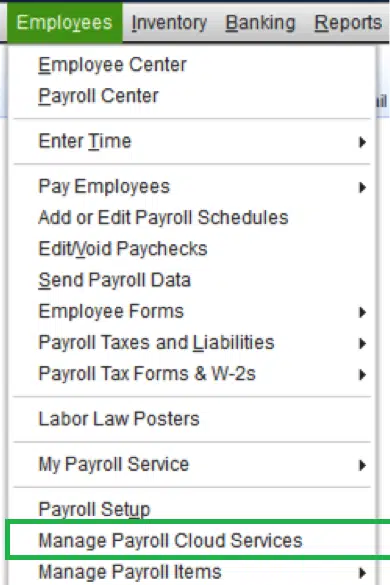Select Employee Center
This screenshot has height=585, width=390.
click(x=112, y=65)
